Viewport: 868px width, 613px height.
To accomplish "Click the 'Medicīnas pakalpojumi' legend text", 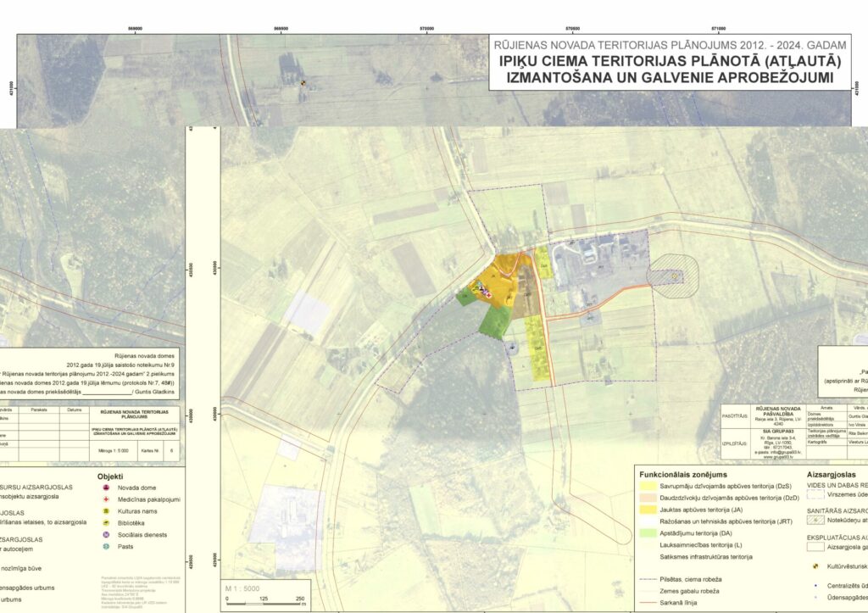I will (149, 499).
